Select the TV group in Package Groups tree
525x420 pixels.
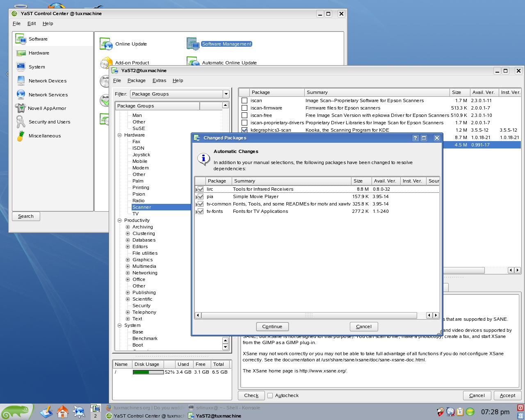coord(135,214)
